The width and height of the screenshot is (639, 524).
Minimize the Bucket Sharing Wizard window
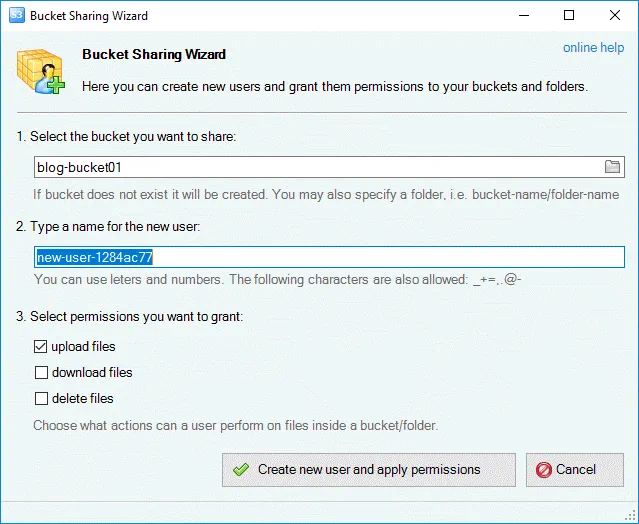[523, 15]
